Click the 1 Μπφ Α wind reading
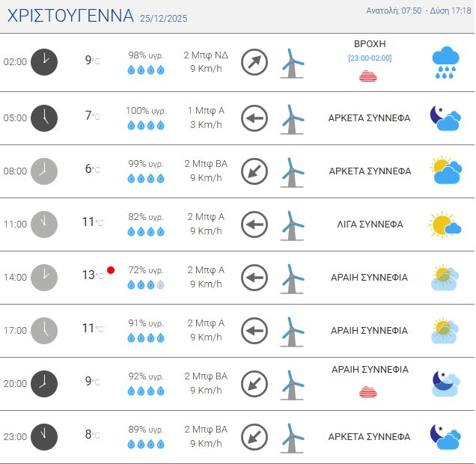 pyautogui.click(x=206, y=111)
